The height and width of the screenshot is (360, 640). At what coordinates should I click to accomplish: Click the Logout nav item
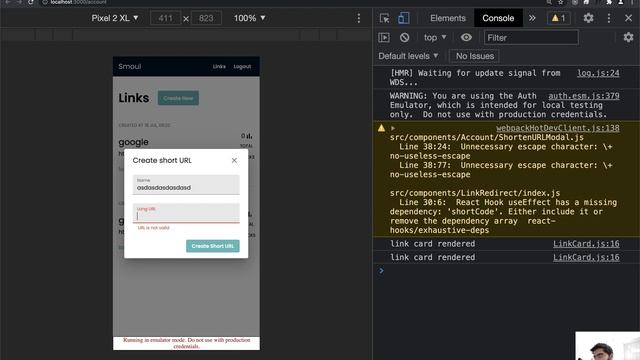coord(242,67)
